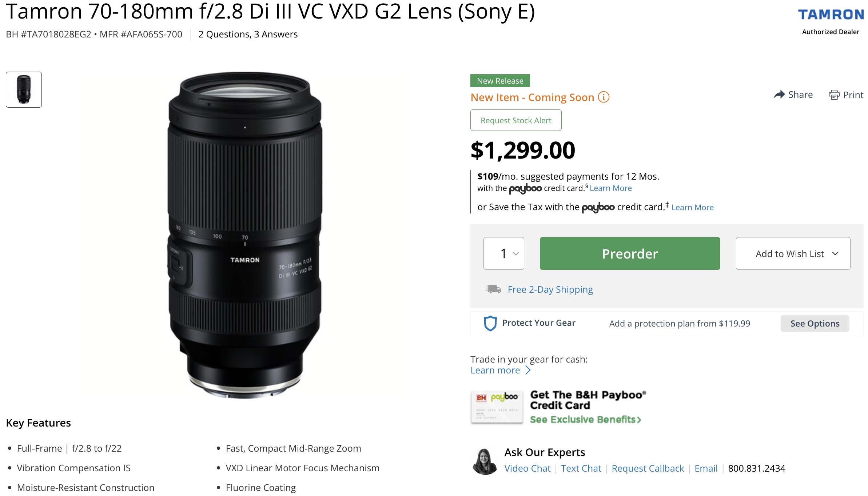868x496 pixels.
Task: Click See Exclusive Benefits link
Action: coord(585,420)
